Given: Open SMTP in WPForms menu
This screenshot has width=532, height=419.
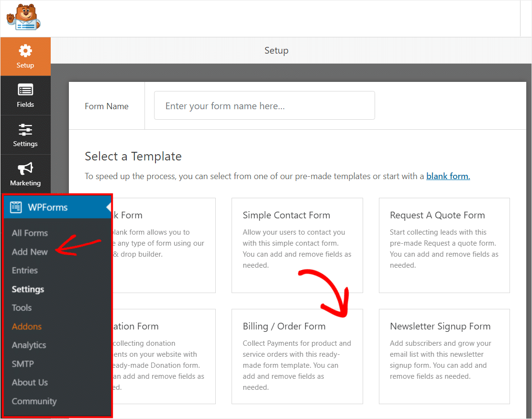Looking at the screenshot, I should click(x=23, y=364).
